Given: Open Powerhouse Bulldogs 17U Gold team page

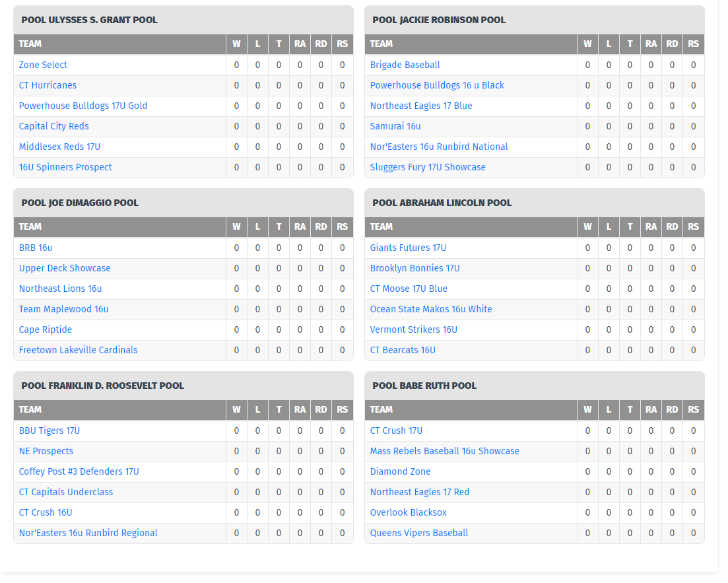Looking at the screenshot, I should point(83,106).
